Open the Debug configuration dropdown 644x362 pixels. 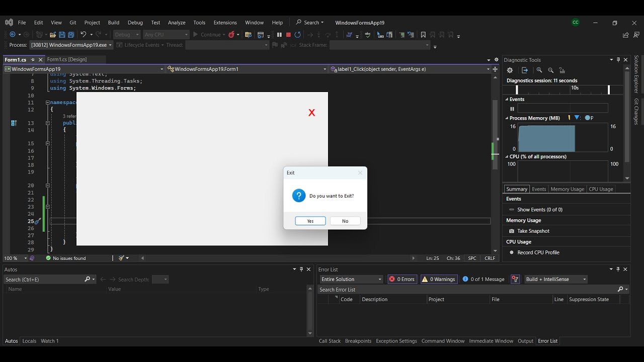coord(127,35)
